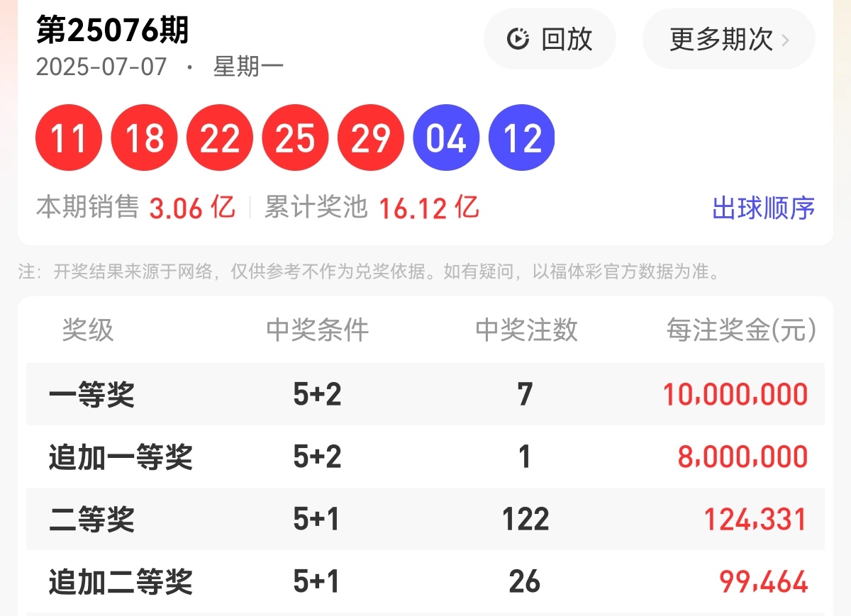Click the prize amount 10,000,000

point(735,395)
